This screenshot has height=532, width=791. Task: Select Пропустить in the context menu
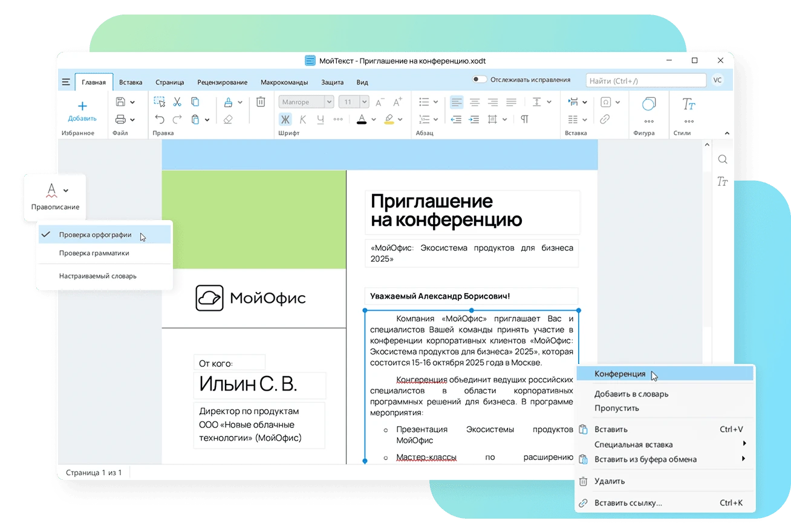(617, 408)
